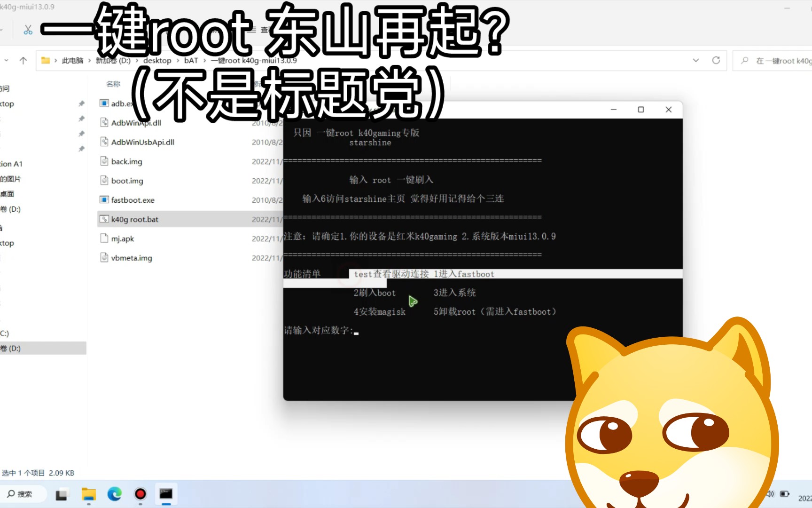The image size is (812, 508).
Task: Click the k40g root.bat file icon
Action: click(104, 219)
